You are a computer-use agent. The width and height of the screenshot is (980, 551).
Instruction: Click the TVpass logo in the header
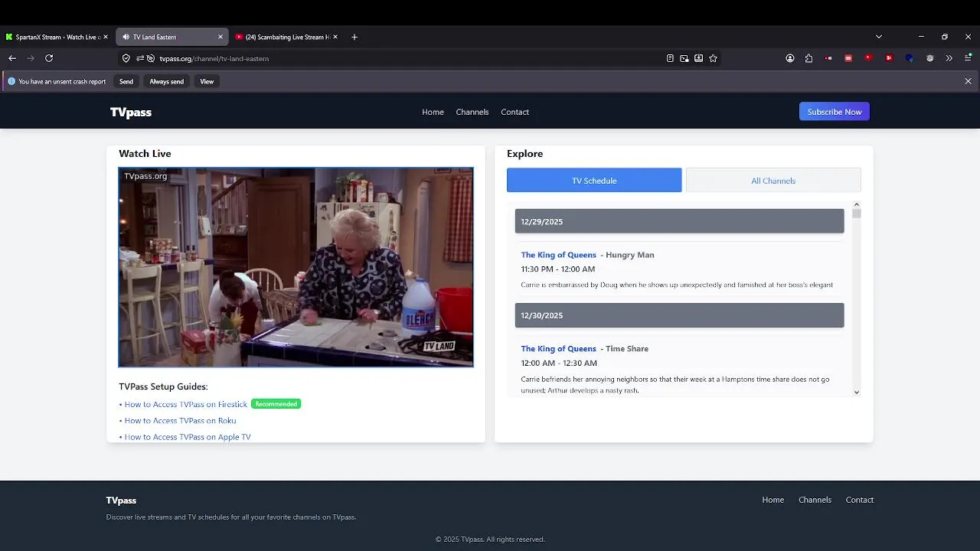point(131,112)
